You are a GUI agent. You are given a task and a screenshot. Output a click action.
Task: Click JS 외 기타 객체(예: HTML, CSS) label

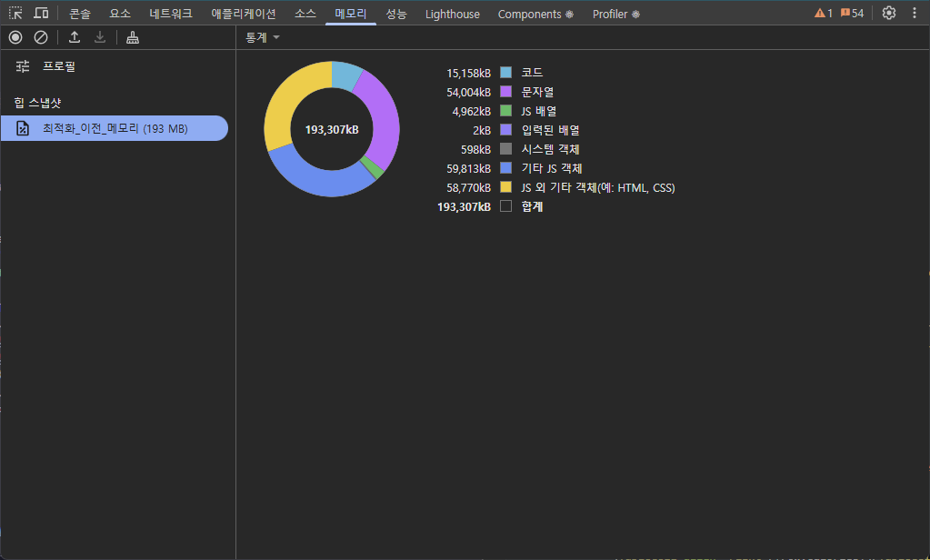point(598,187)
